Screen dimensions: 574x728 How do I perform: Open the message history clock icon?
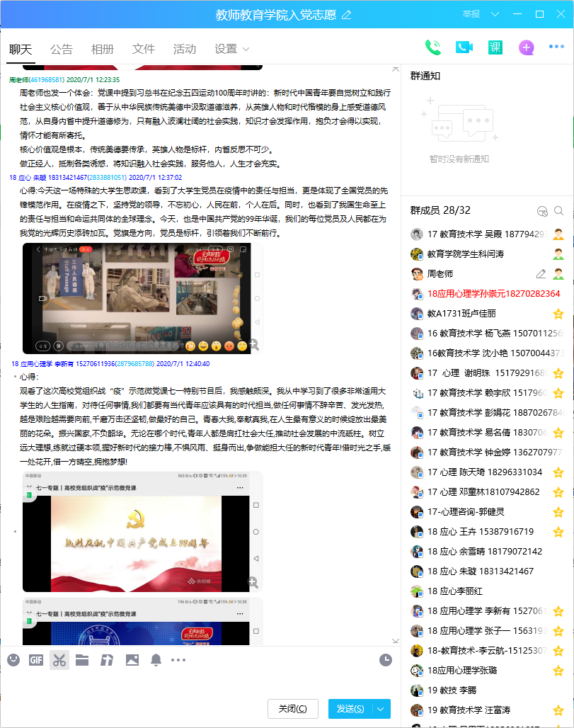coord(385,660)
